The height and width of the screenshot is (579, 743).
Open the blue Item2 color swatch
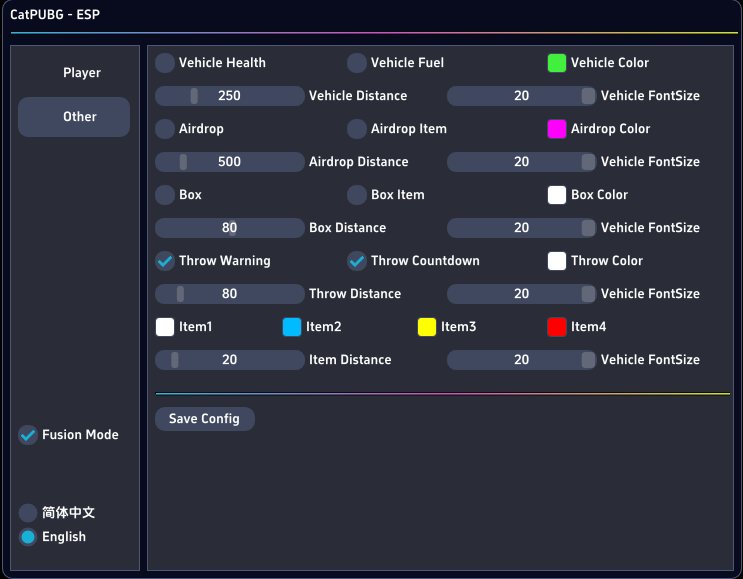(x=292, y=326)
